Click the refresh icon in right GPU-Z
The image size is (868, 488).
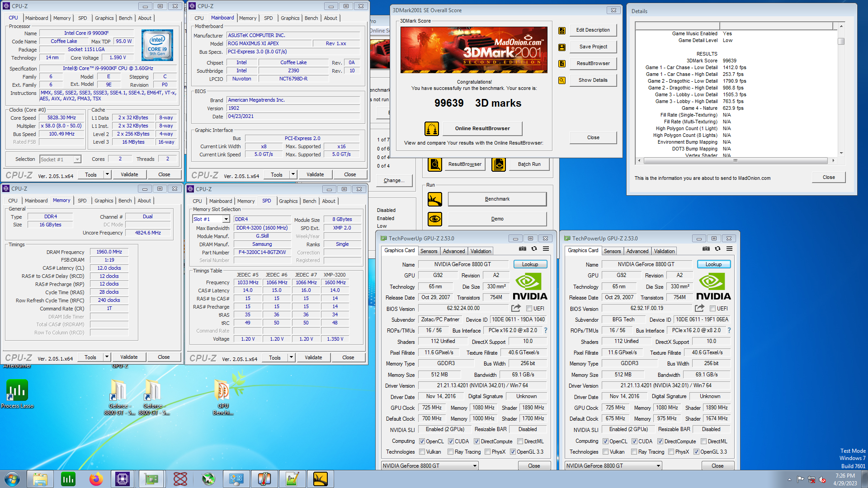[717, 249]
